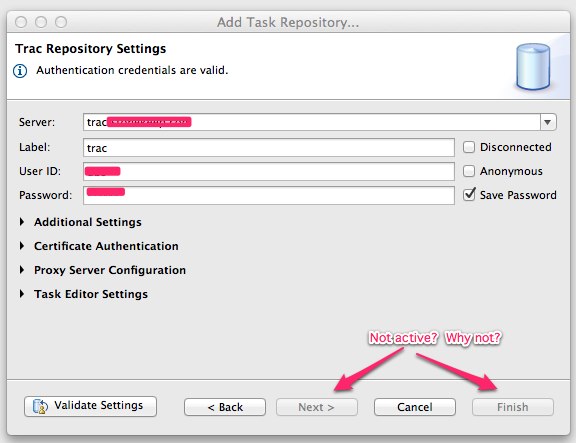
Task: Expand the Task Editor Settings section
Action: (x=22, y=294)
